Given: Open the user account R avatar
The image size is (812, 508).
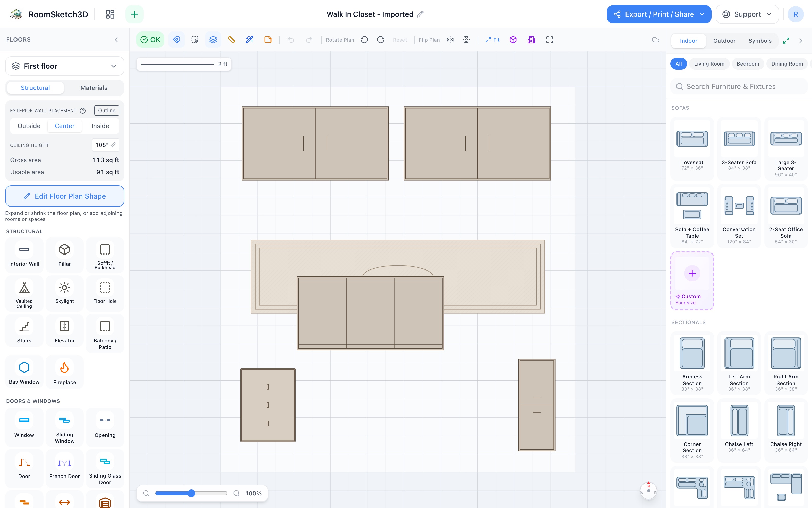Looking at the screenshot, I should [796, 14].
